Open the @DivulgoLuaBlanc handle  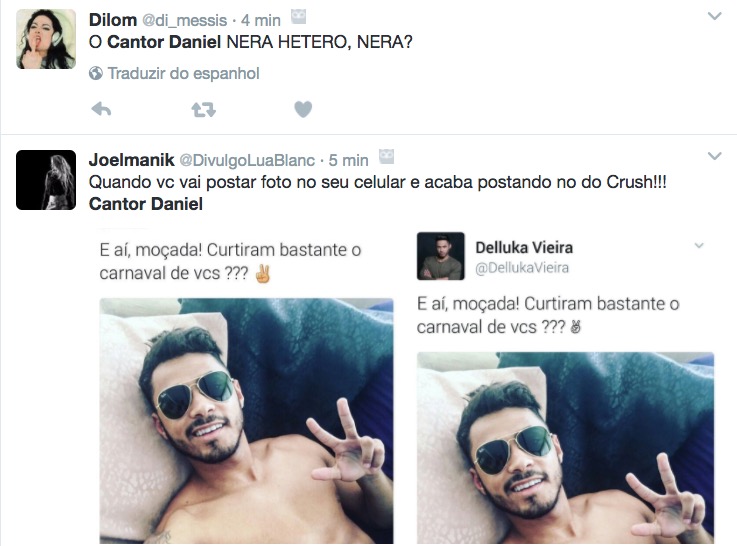pos(247,161)
